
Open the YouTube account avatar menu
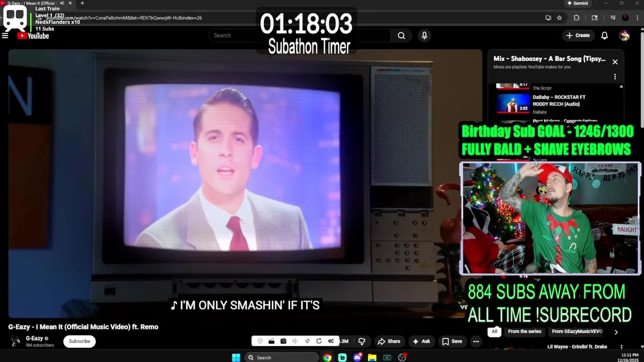tap(624, 36)
